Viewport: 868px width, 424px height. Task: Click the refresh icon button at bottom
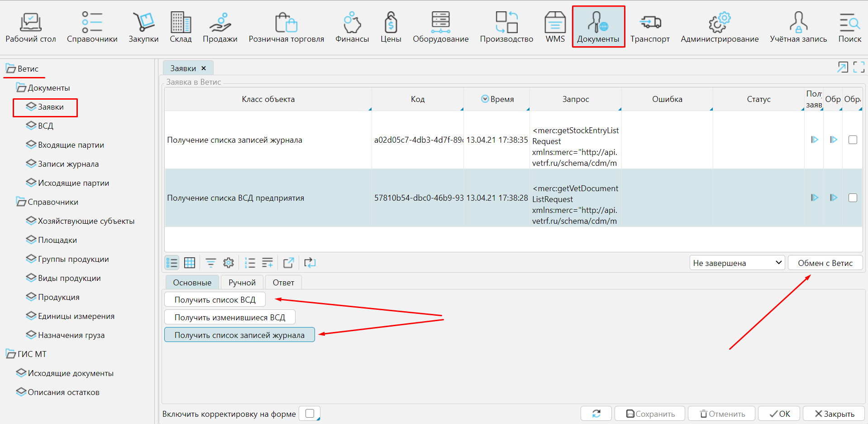(596, 414)
